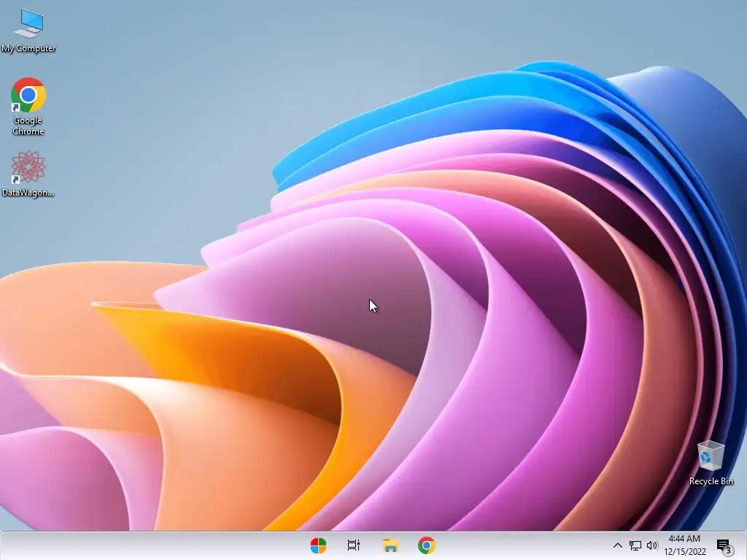This screenshot has width=747, height=560.
Task: Click the Recycle Bin label text
Action: click(x=711, y=481)
